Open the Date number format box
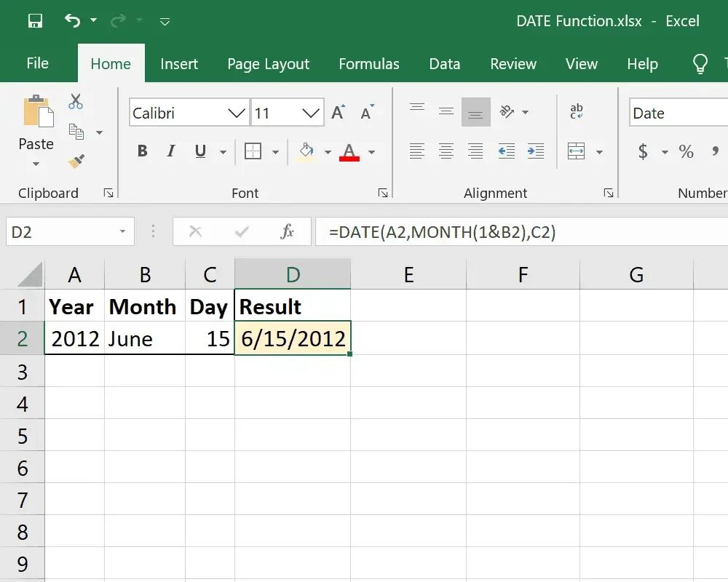728x582 pixels. tap(678, 113)
